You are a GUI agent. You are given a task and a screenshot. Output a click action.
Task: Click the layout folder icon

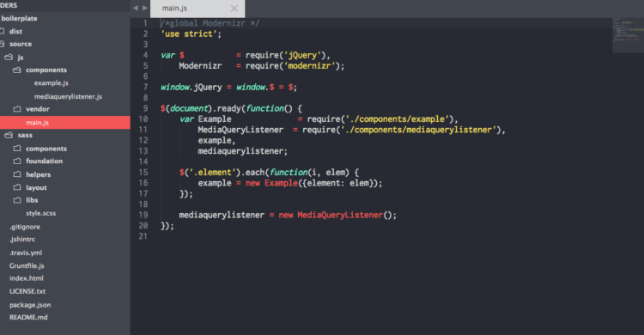[17, 187]
